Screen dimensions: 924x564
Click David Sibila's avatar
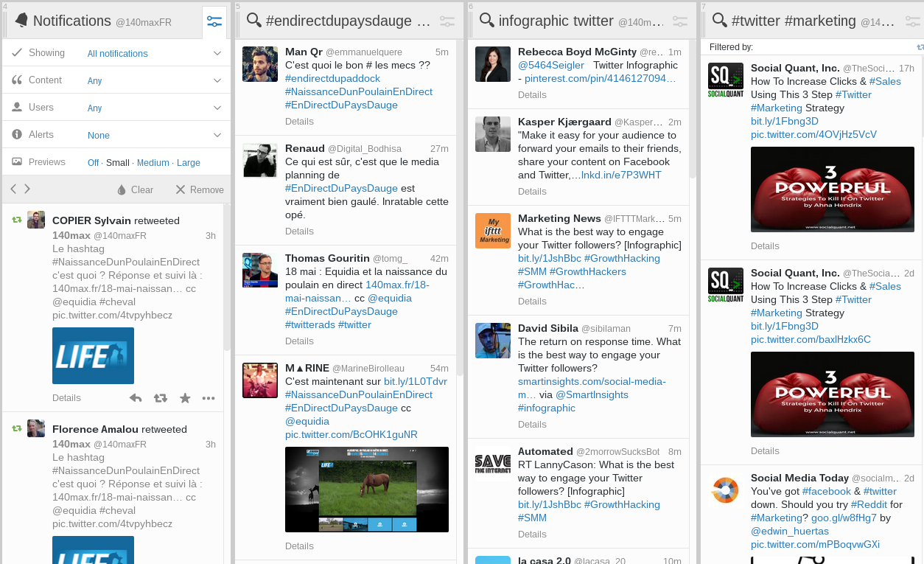click(493, 341)
